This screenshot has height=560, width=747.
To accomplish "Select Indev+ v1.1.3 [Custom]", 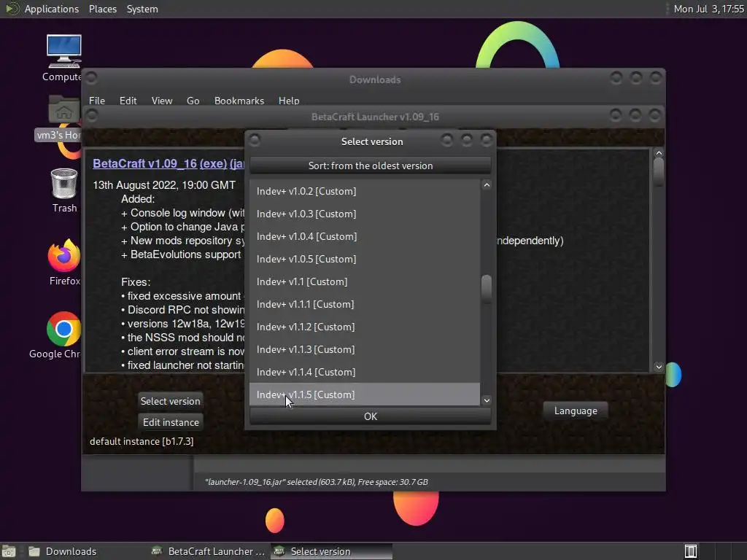I will (x=365, y=349).
